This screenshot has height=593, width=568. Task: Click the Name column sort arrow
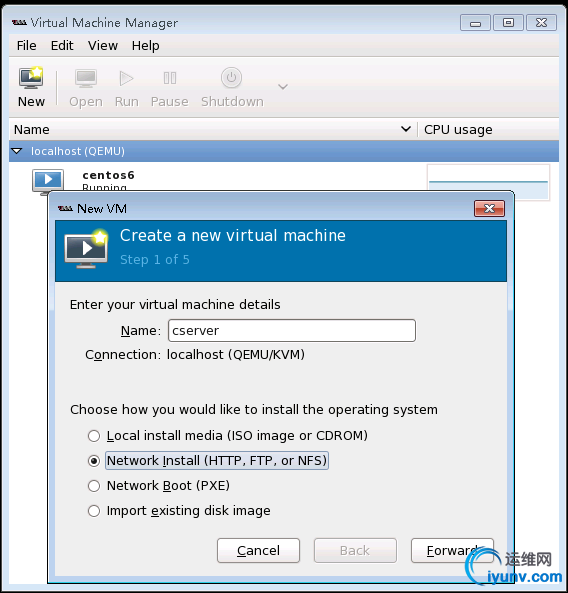click(406, 129)
